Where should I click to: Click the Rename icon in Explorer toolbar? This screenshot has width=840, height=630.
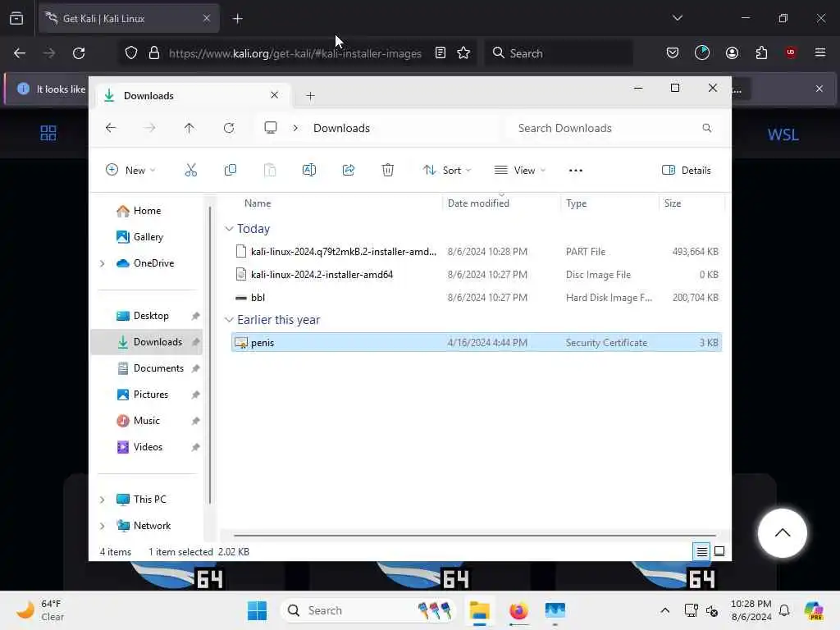309,171
